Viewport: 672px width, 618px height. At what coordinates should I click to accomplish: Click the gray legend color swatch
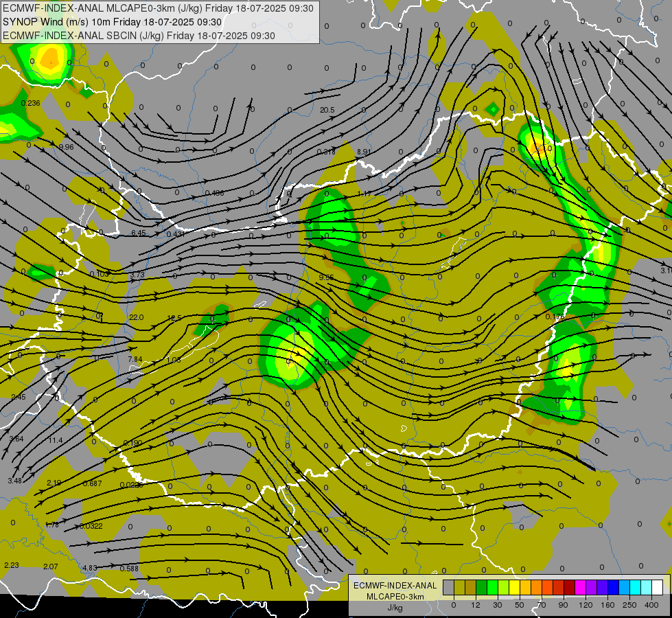pyautogui.click(x=449, y=587)
